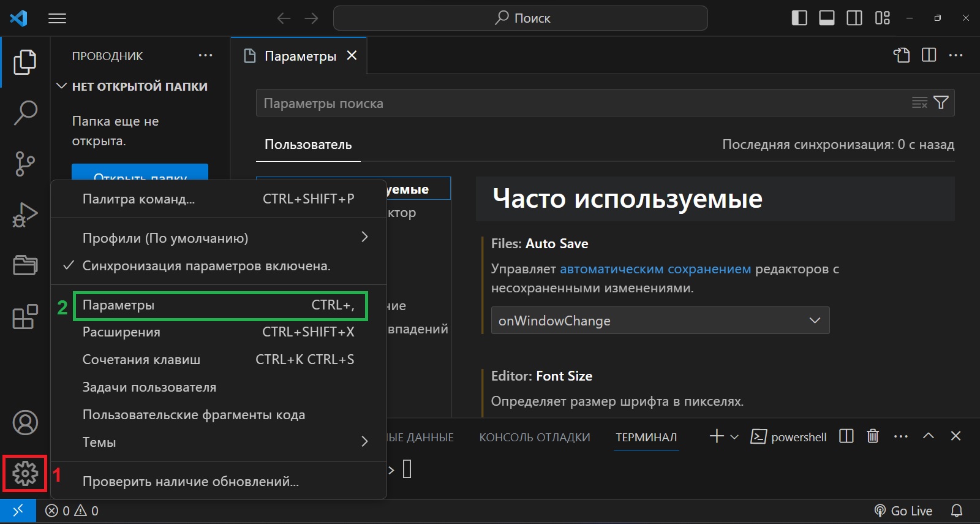This screenshot has width=980, height=524.
Task: Click the top Поиск command center box
Action: [521, 18]
